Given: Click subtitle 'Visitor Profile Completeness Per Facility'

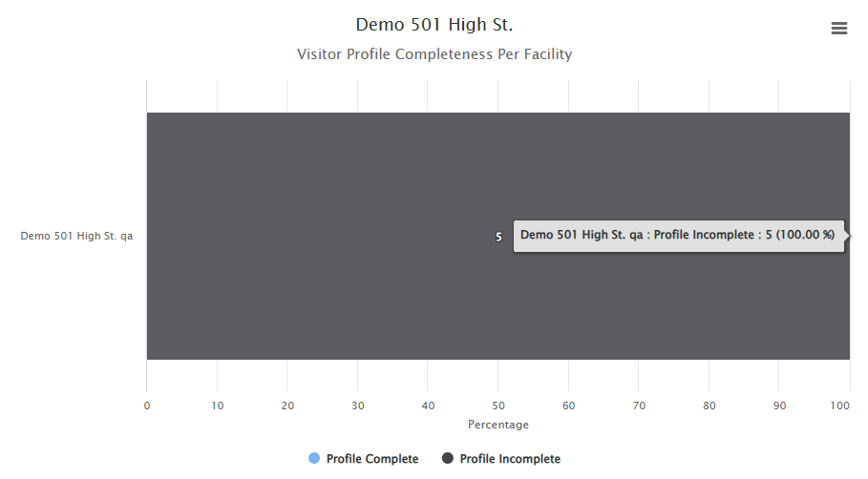Looking at the screenshot, I should tap(434, 54).
